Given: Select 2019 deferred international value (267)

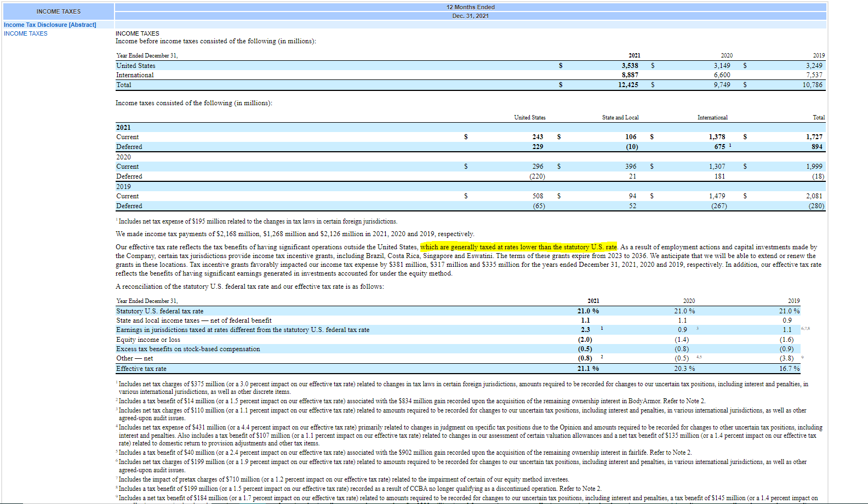Looking at the screenshot, I should 719,206.
